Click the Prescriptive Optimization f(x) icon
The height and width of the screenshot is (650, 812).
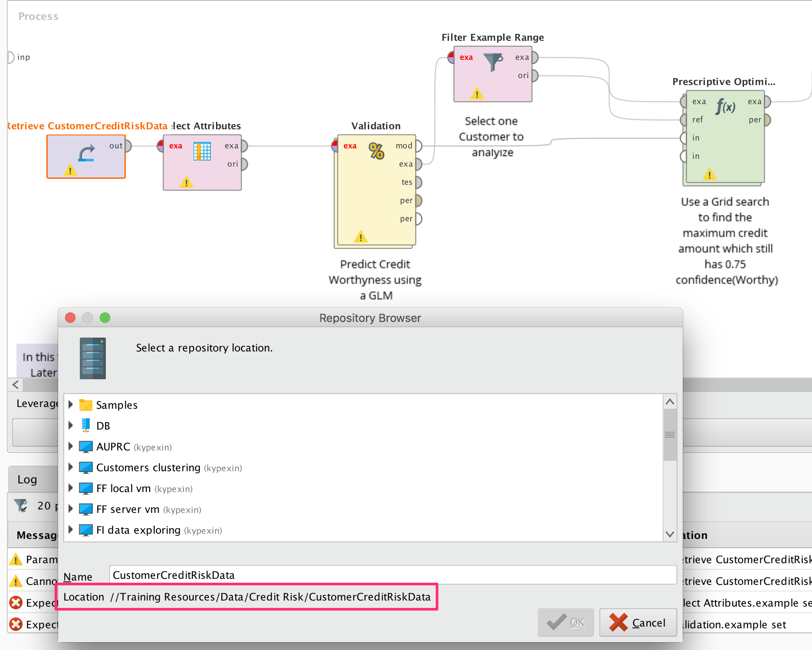pyautogui.click(x=726, y=106)
